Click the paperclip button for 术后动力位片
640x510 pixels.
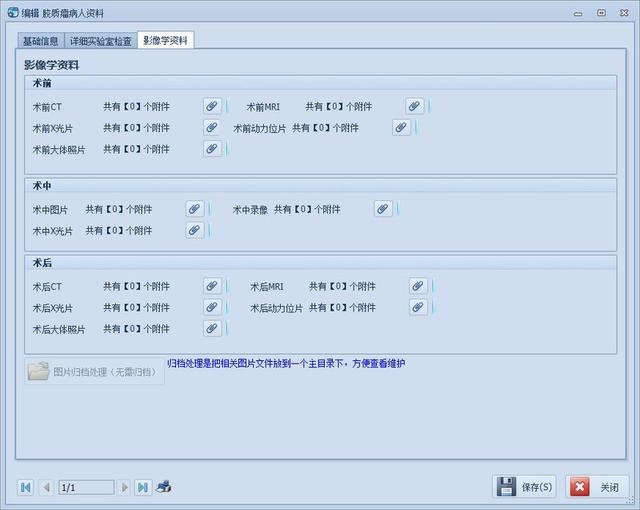tap(418, 307)
